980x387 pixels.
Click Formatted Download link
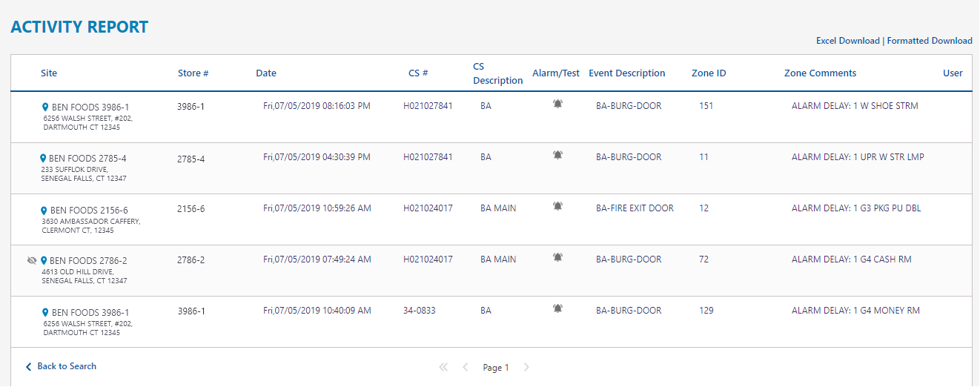click(930, 41)
